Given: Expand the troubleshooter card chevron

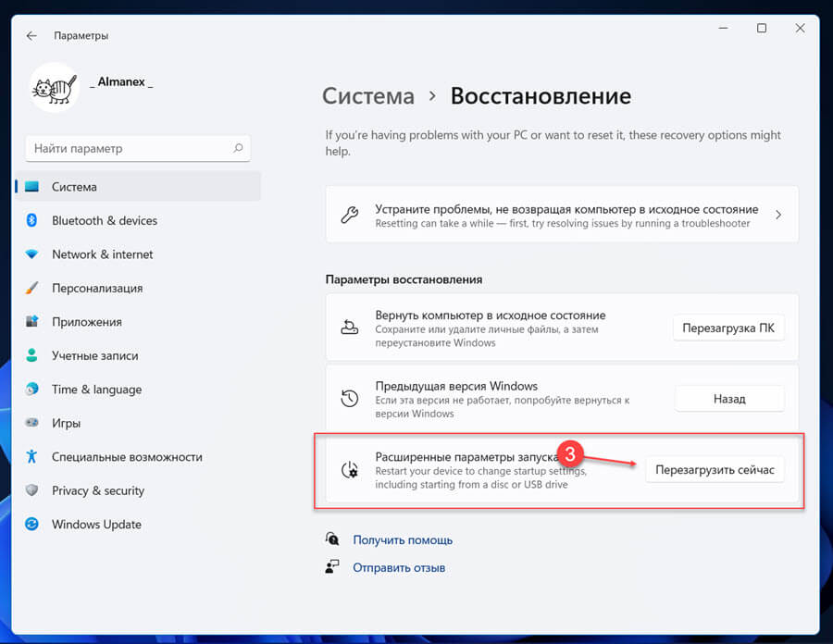Looking at the screenshot, I should coord(778,215).
